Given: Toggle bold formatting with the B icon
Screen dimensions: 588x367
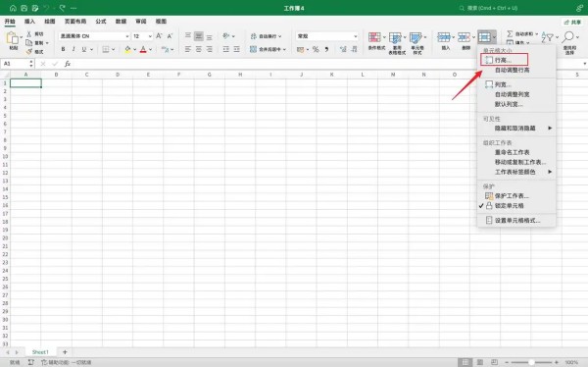Looking at the screenshot, I should coord(63,49).
